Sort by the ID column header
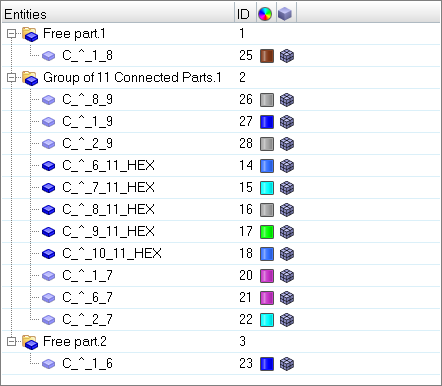This screenshot has width=442, height=386. pos(245,14)
